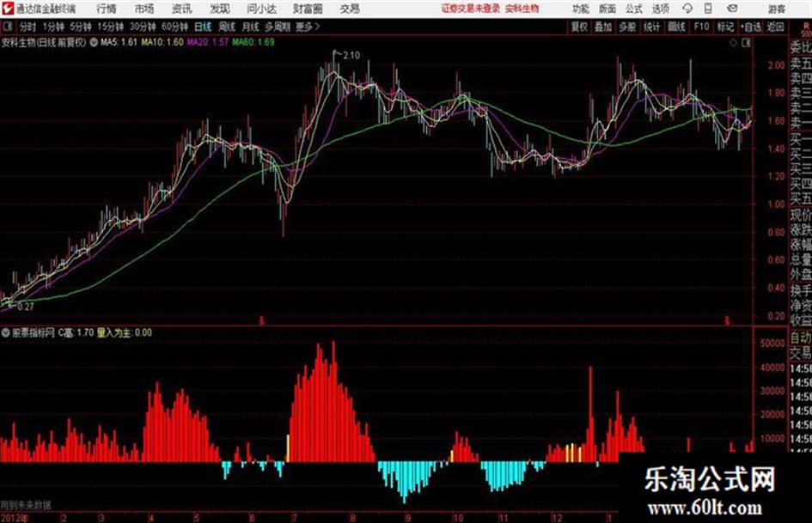Expand the 更多 periods dropdown
This screenshot has height=523, width=812.
(x=308, y=27)
